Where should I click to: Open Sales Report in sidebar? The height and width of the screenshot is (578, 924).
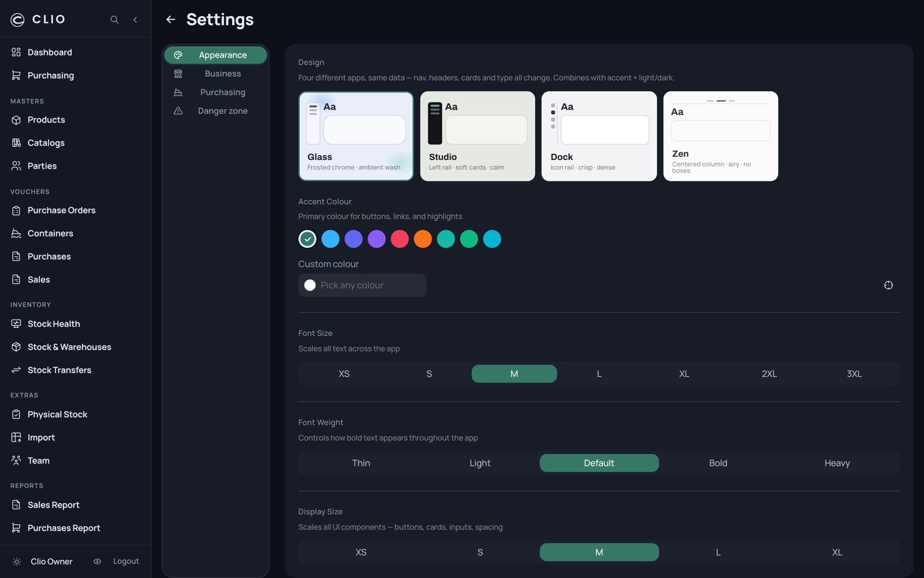pyautogui.click(x=54, y=505)
